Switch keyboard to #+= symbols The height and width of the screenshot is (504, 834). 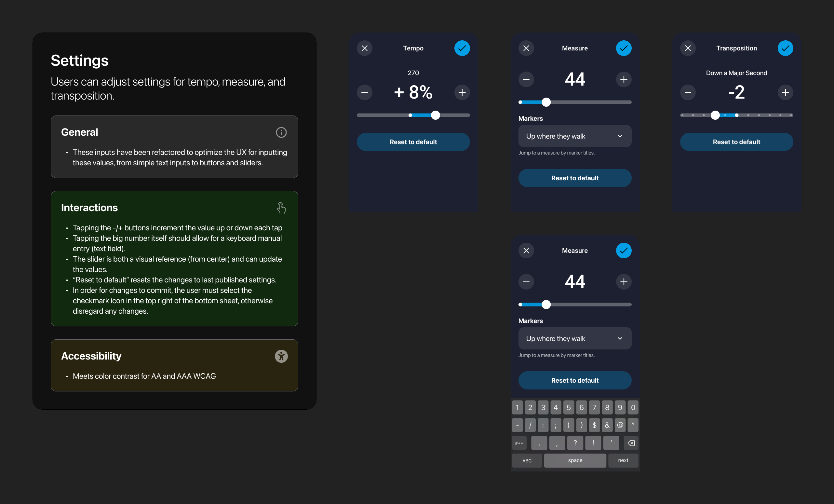[519, 443]
